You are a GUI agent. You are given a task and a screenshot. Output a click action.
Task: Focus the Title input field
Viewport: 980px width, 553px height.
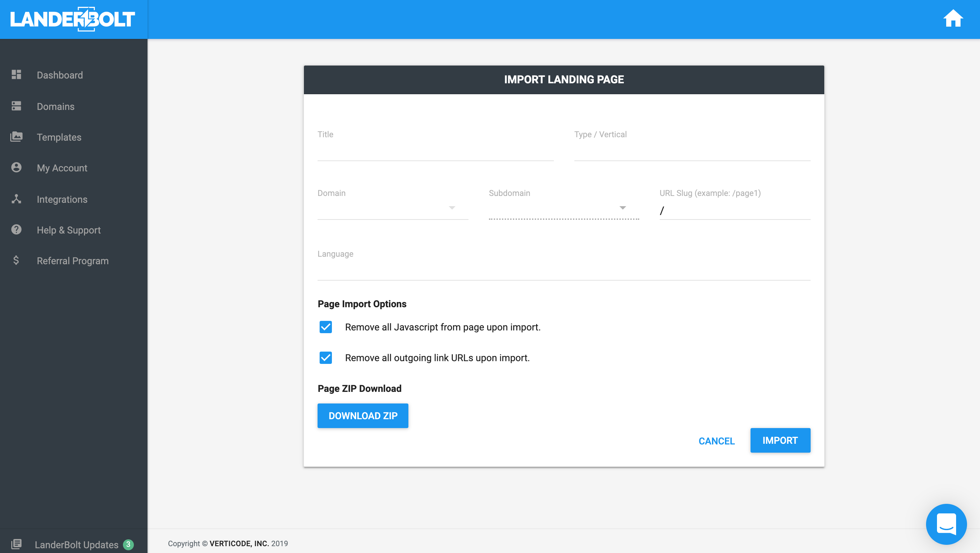pyautogui.click(x=435, y=151)
